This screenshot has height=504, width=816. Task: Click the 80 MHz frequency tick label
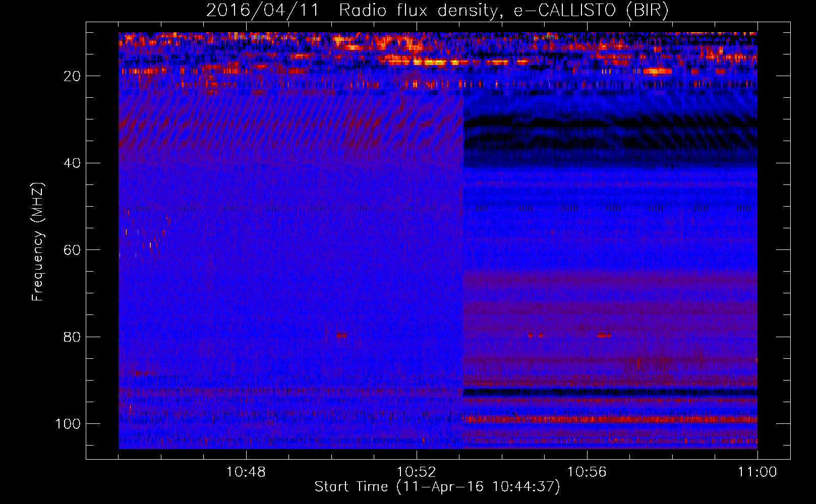point(73,337)
